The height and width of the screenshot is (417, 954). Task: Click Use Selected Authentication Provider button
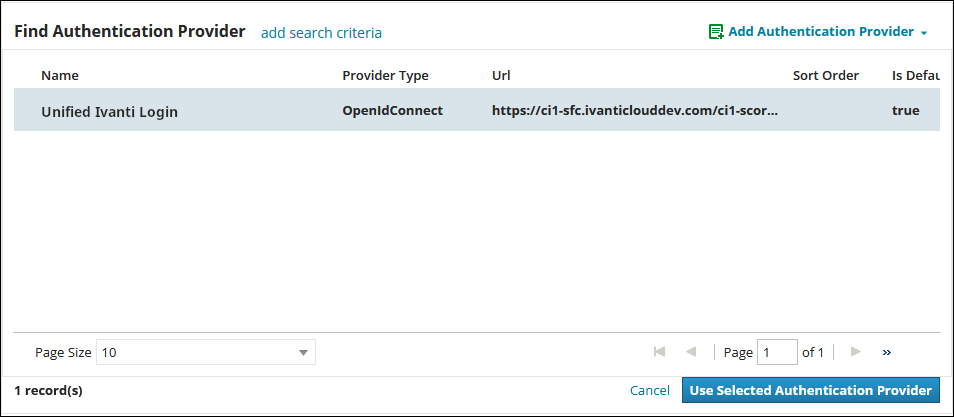coord(810,390)
